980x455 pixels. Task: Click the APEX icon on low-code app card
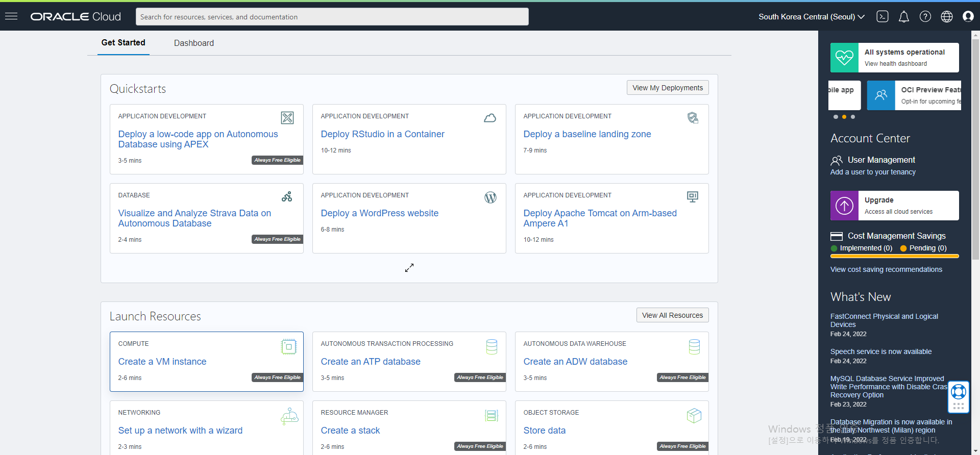287,118
